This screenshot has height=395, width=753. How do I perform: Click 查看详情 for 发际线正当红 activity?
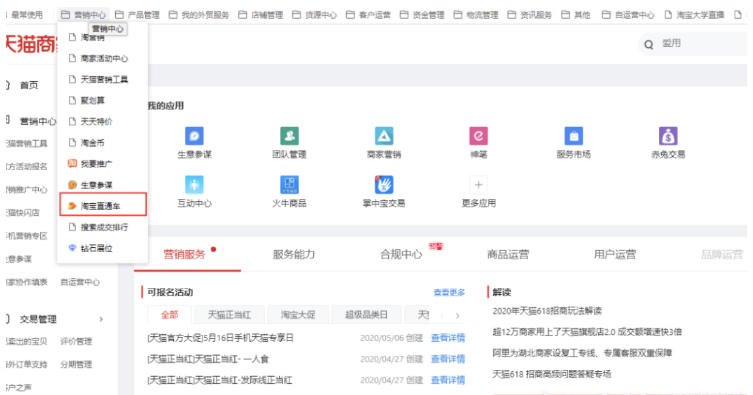coord(448,380)
